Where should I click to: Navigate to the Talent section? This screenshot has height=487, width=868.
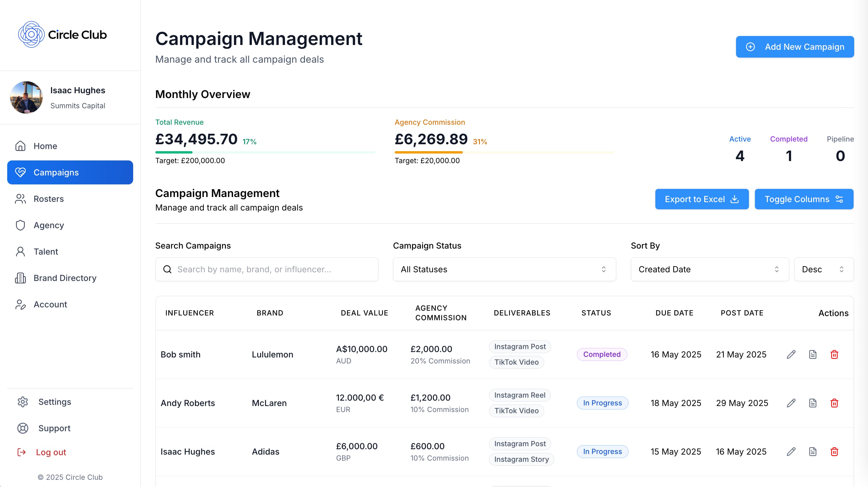46,252
